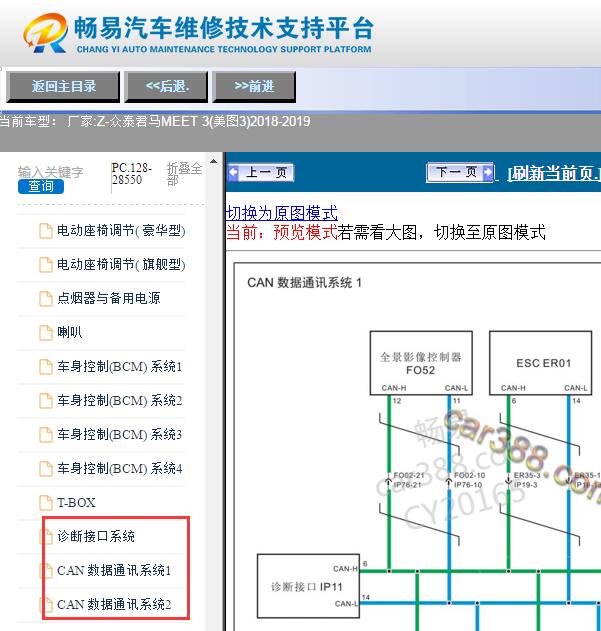This screenshot has height=631, width=601.
Task: Open CAN 数据通讯系统2 entry
Action: click(x=114, y=604)
